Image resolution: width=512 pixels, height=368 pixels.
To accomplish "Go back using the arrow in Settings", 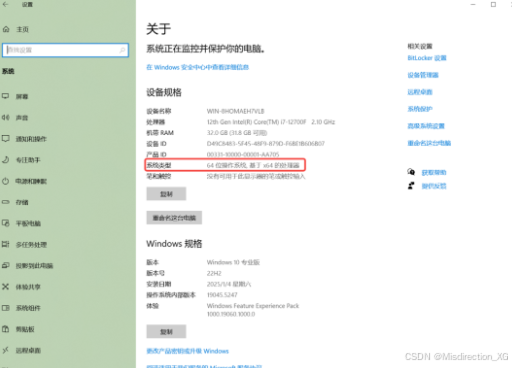I will point(5,4).
